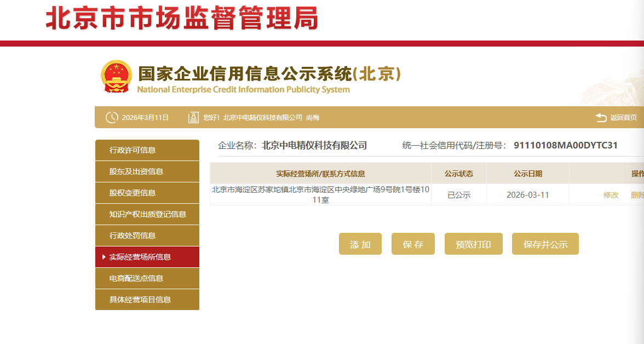Click the return arrow icon for 返回首页

601,118
